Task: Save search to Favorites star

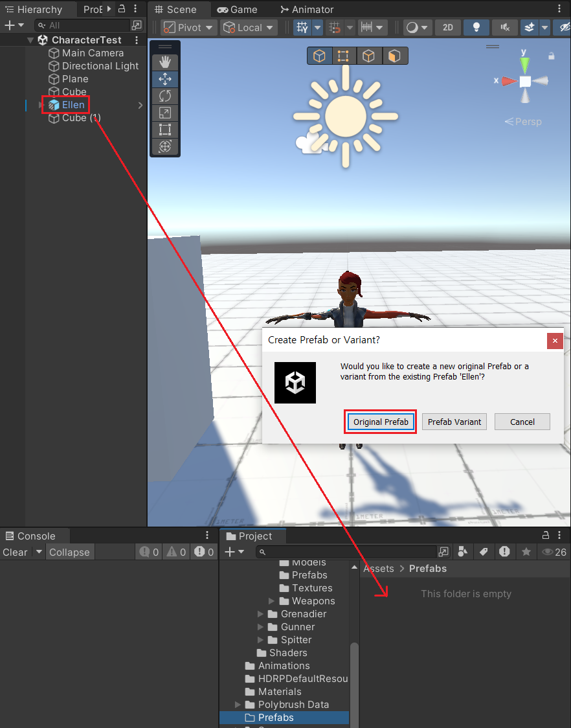Action: [x=526, y=552]
